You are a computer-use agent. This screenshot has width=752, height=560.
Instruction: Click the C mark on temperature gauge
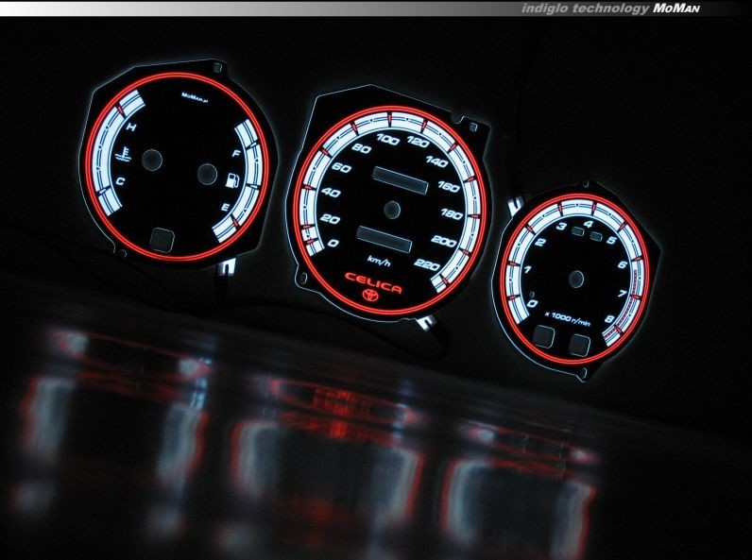pos(120,181)
